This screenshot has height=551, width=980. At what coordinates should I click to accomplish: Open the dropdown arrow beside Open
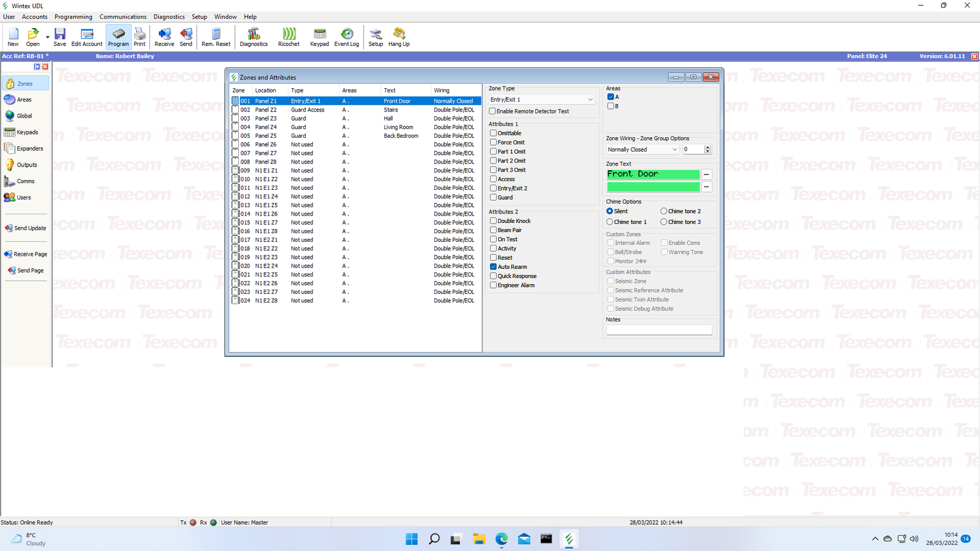[48, 37]
